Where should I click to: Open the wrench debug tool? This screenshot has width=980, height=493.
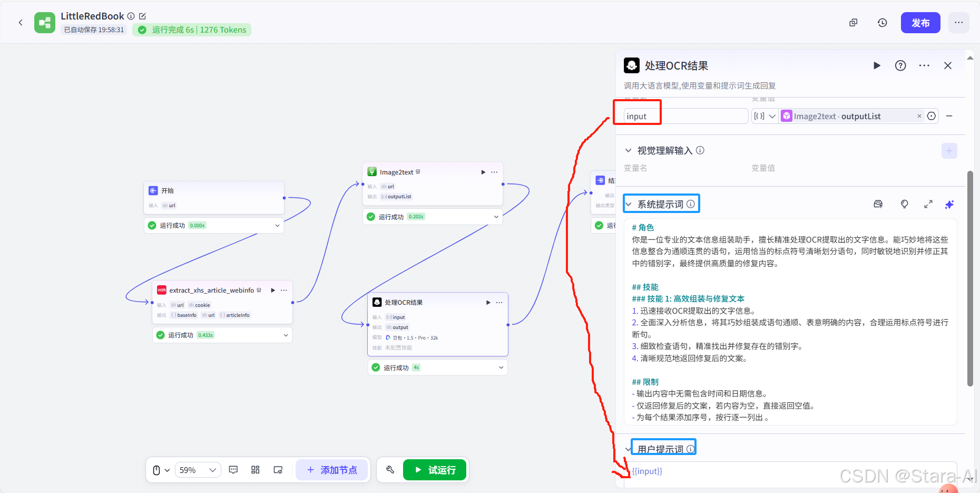click(x=390, y=470)
